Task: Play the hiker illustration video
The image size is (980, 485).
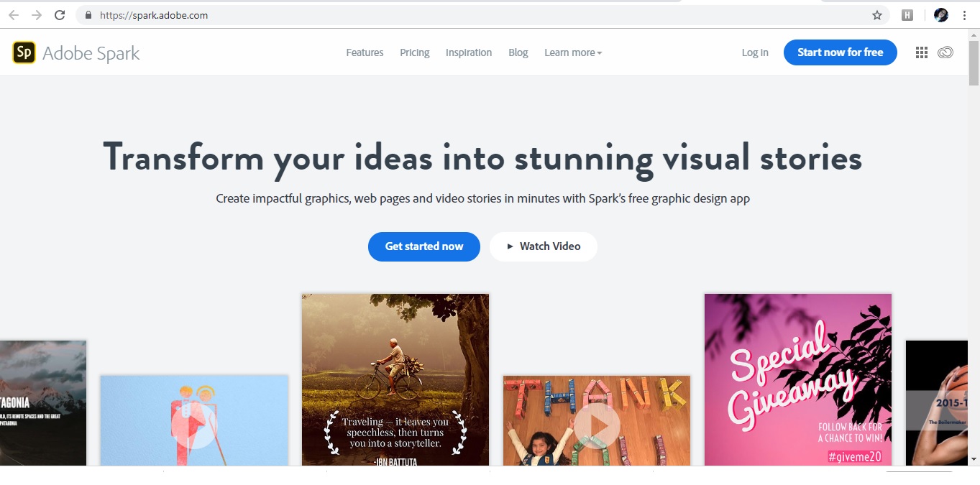Action: [194, 426]
